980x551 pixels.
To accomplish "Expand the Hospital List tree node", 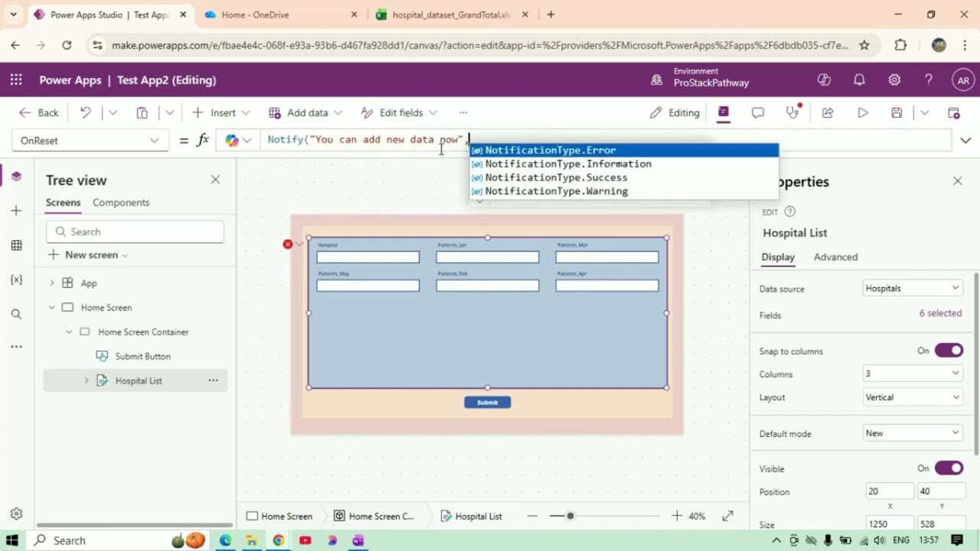I will tap(86, 380).
